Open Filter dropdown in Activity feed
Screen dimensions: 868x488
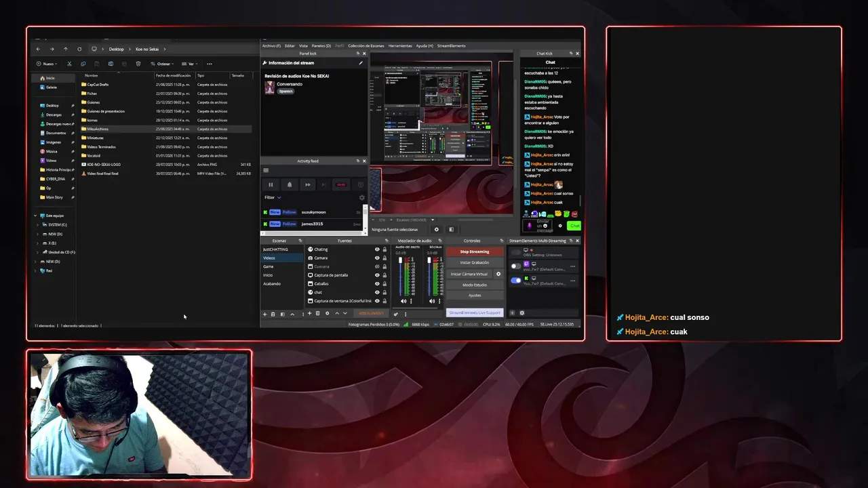[273, 197]
